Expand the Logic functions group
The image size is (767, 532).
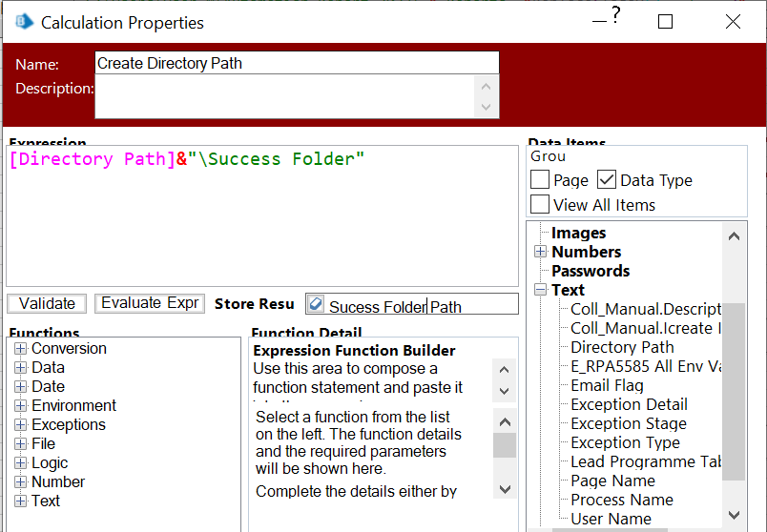pyautogui.click(x=21, y=463)
